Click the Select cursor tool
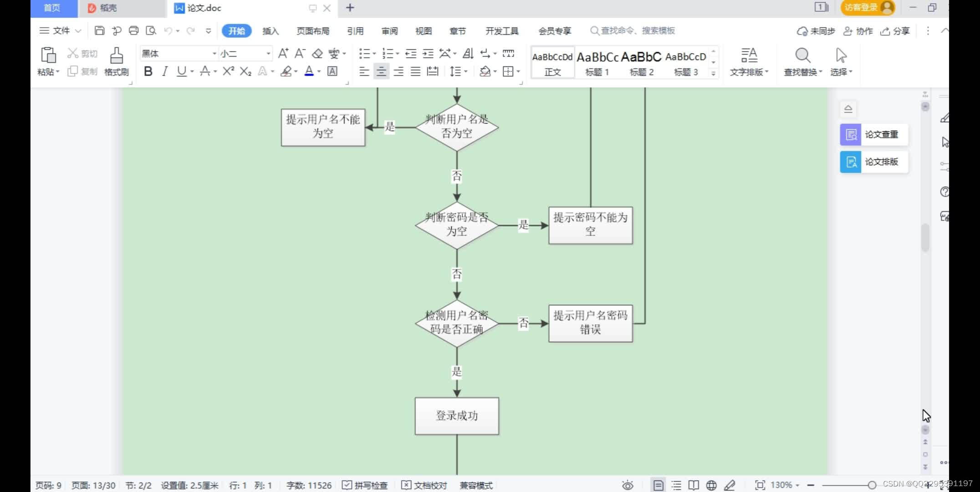The height and width of the screenshot is (492, 980). point(841,56)
